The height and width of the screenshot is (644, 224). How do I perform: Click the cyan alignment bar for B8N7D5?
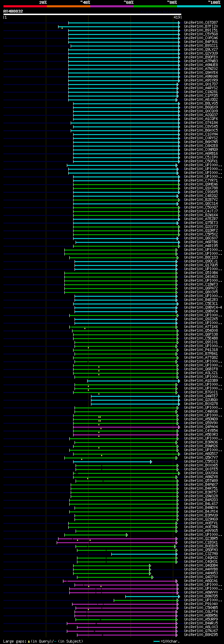(x=153, y=596)
